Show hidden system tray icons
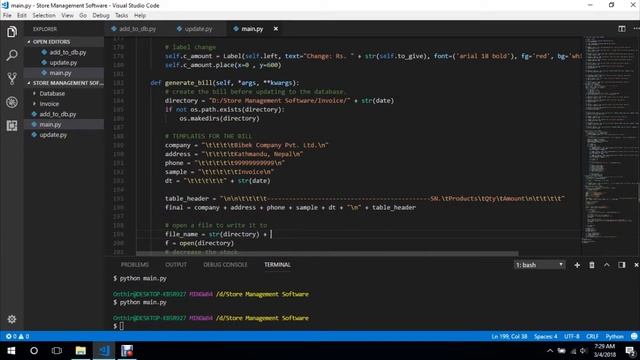 tap(550, 351)
